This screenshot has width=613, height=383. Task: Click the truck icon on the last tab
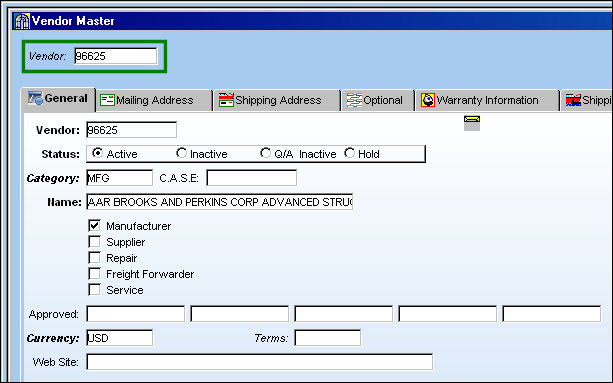(x=573, y=100)
